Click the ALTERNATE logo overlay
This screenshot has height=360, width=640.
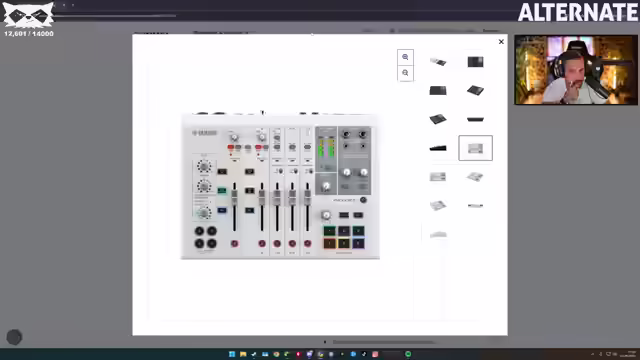578,13
